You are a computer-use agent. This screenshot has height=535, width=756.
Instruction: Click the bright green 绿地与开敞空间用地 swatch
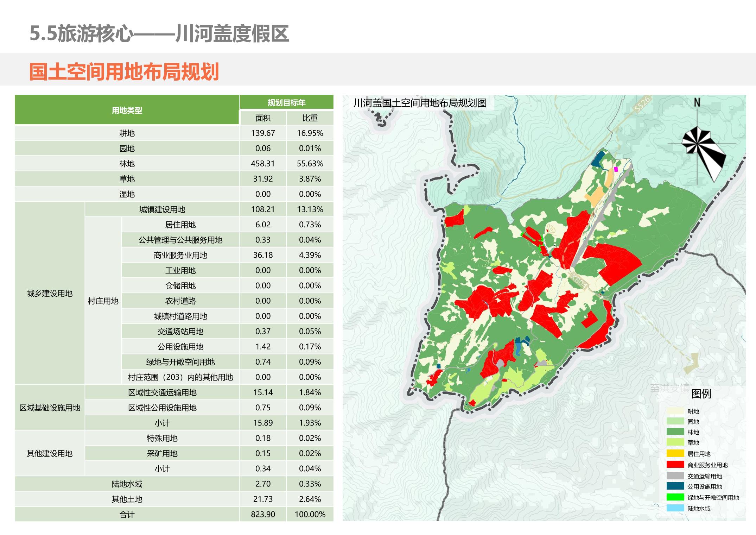(x=675, y=497)
